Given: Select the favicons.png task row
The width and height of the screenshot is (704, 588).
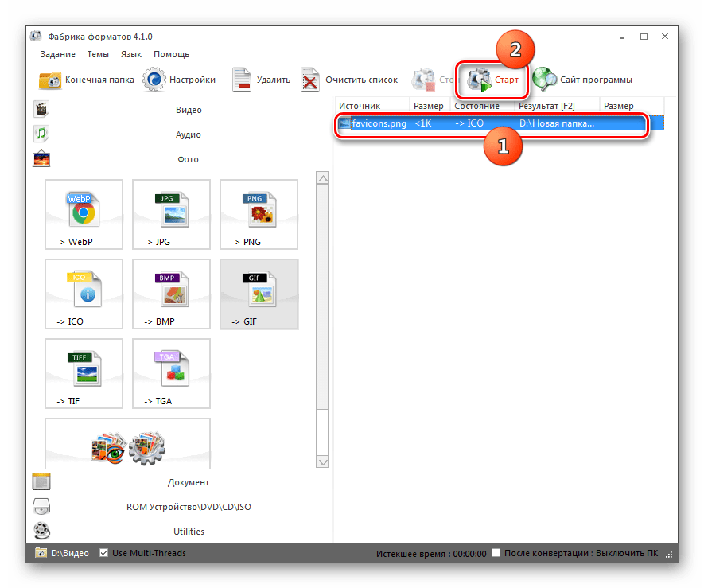Looking at the screenshot, I should click(x=500, y=123).
